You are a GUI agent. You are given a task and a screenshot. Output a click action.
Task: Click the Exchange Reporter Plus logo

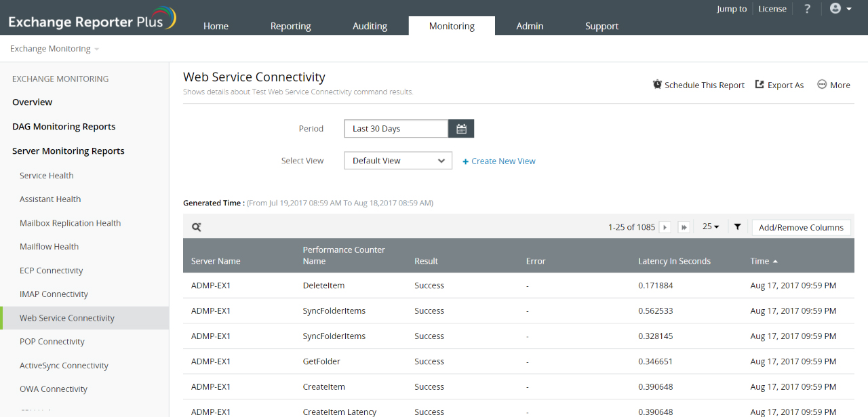[x=92, y=19]
